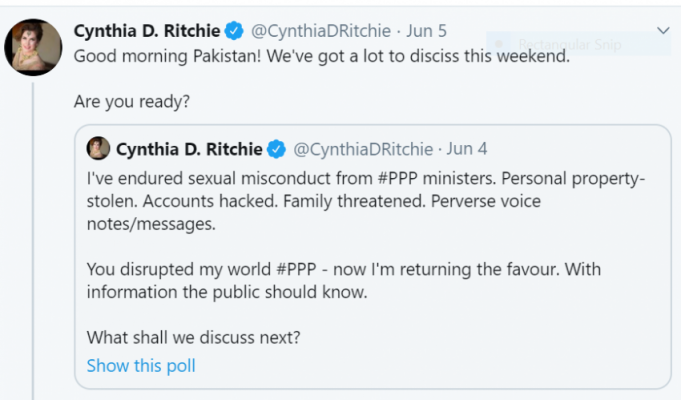The height and width of the screenshot is (400, 681).
Task: Open the #PPP hashtag before 'ministers'
Action: click(397, 179)
